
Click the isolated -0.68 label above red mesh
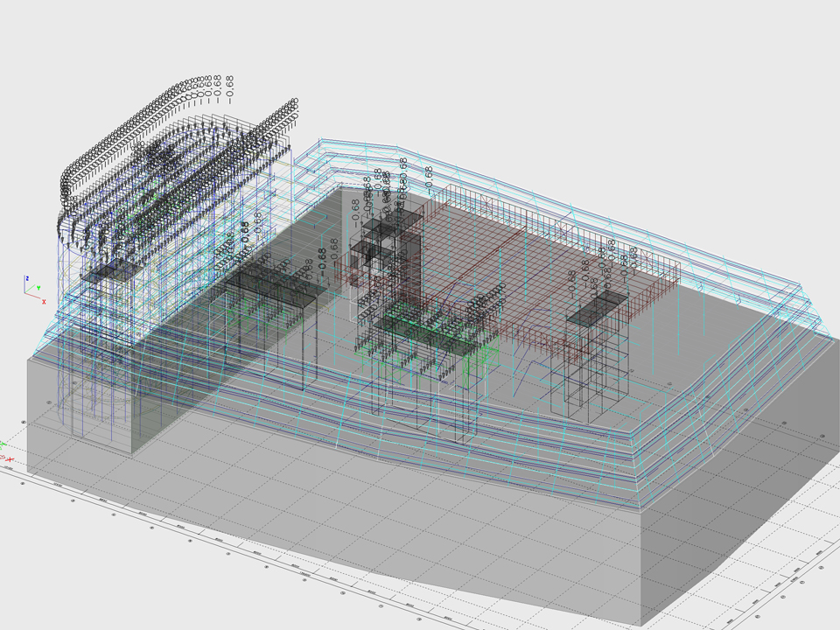(429, 176)
